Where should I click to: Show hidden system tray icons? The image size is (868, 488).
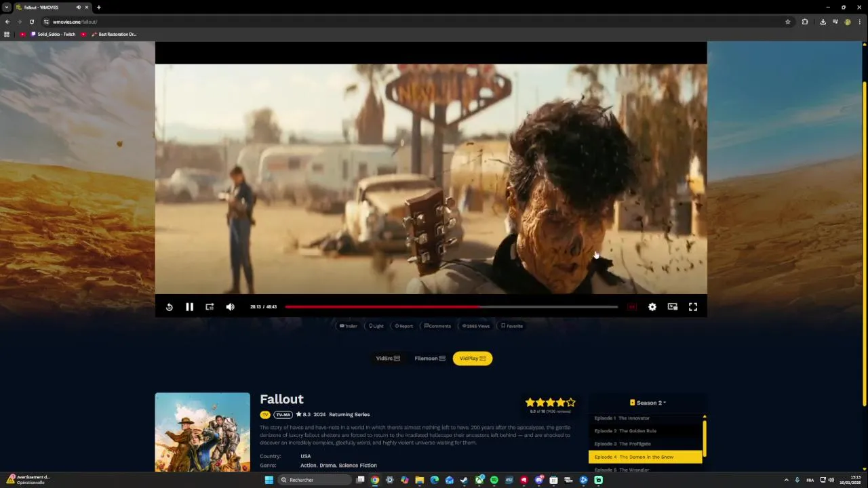click(x=787, y=480)
